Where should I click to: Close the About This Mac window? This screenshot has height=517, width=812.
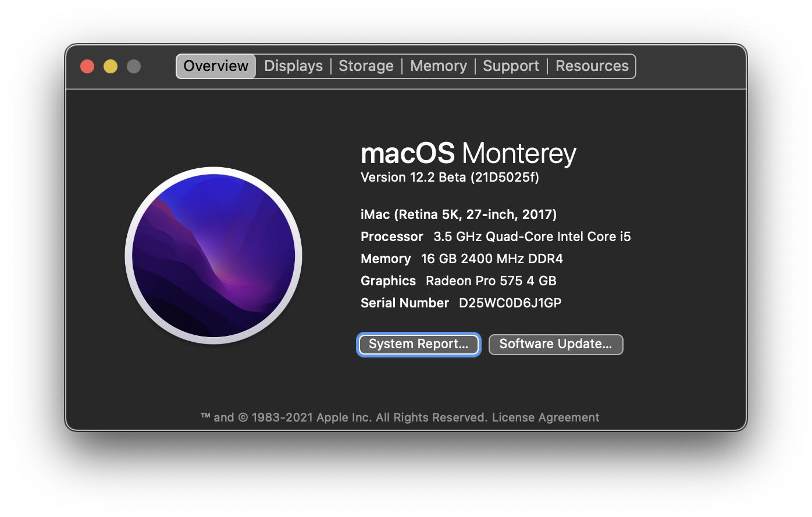pos(87,66)
